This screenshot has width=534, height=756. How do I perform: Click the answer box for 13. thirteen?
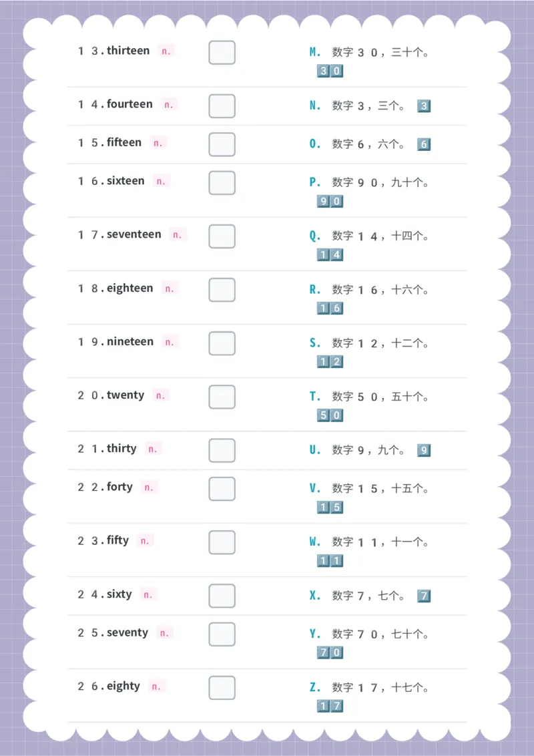pyautogui.click(x=222, y=53)
